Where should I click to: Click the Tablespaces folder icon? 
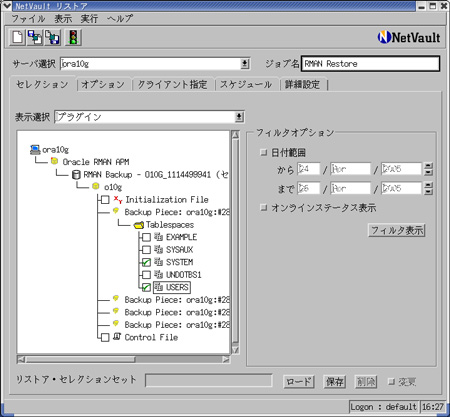click(139, 225)
